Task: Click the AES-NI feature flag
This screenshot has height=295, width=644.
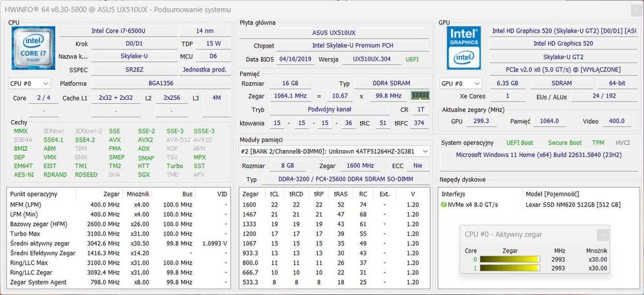Action: click(x=24, y=175)
